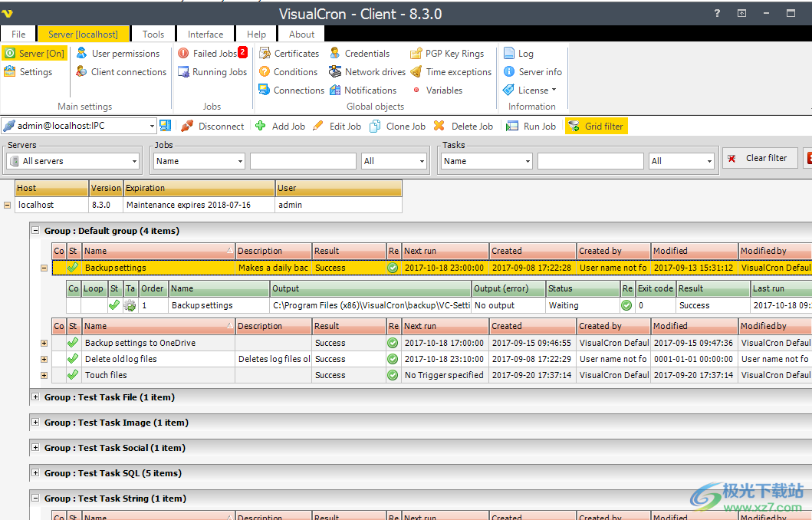Switch to the Help tab
This screenshot has width=812, height=520.
tap(256, 35)
